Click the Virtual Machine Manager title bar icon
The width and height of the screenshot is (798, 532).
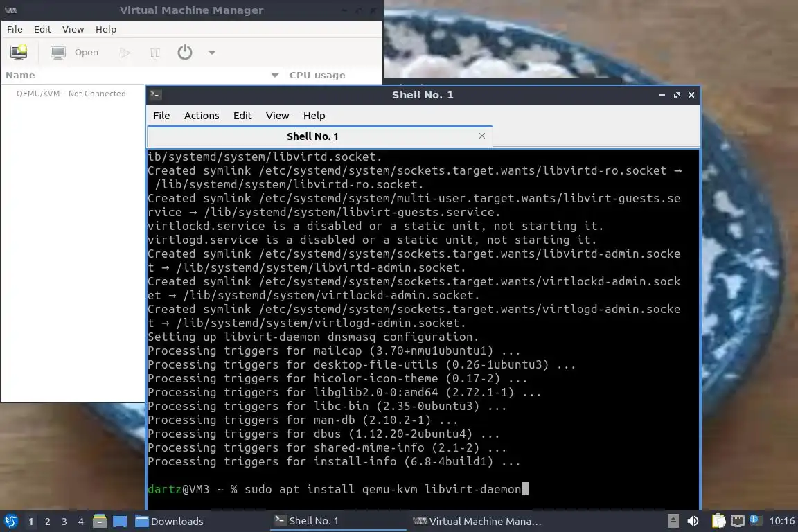click(x=10, y=10)
